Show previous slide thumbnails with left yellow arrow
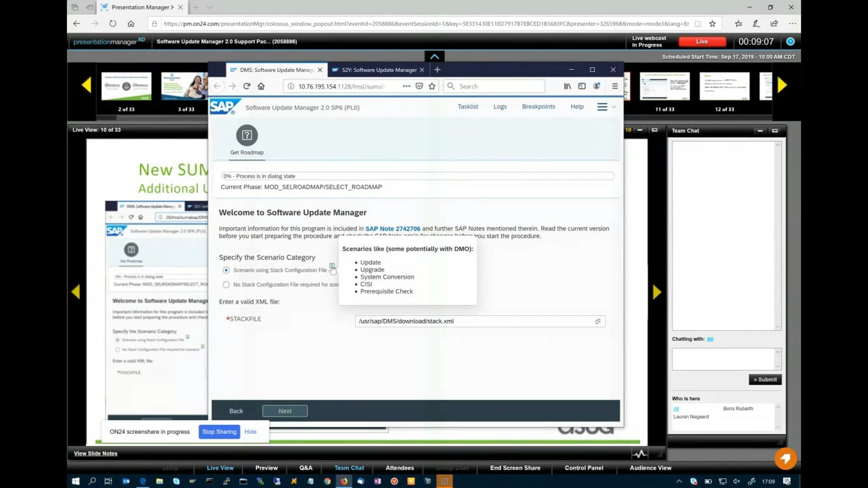Viewport: 868px width, 488px height. tap(86, 85)
